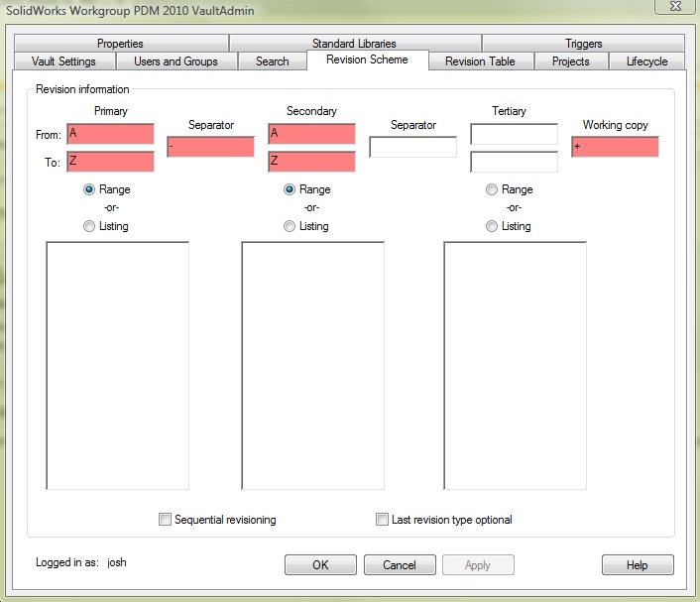Click inside the Primary listing box

point(117,365)
